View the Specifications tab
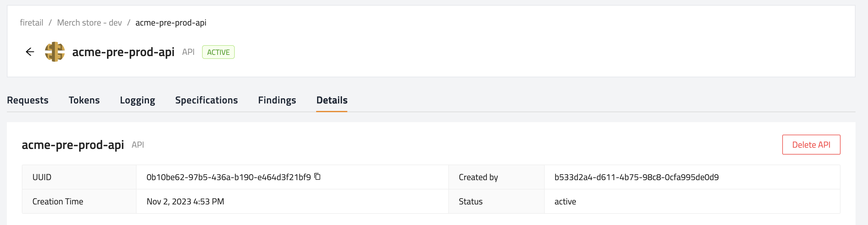 [x=206, y=100]
